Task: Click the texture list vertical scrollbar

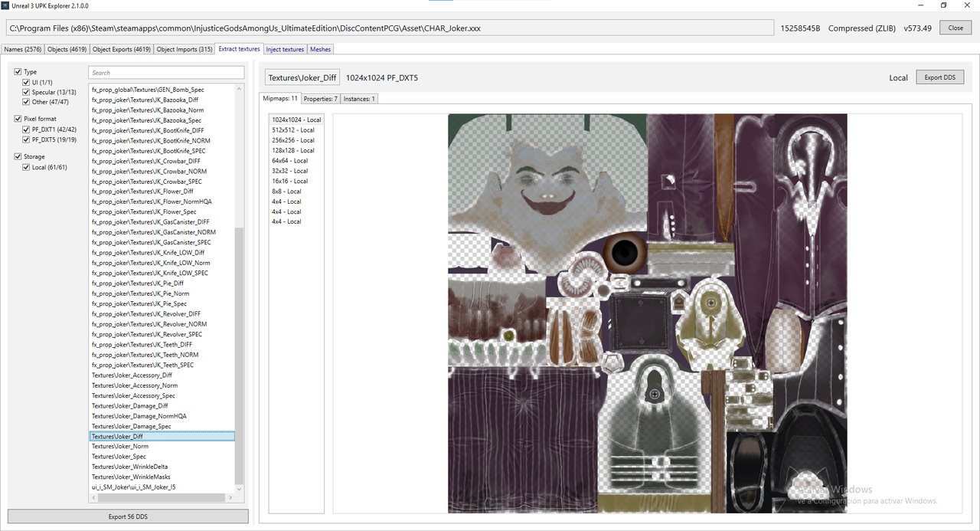Action: click(240, 356)
